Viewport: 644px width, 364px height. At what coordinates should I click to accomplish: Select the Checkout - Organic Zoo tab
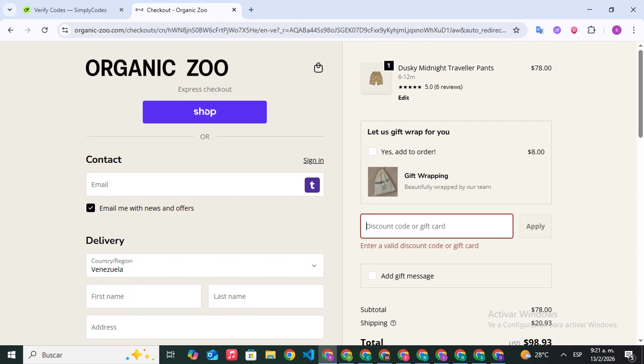pos(177,10)
